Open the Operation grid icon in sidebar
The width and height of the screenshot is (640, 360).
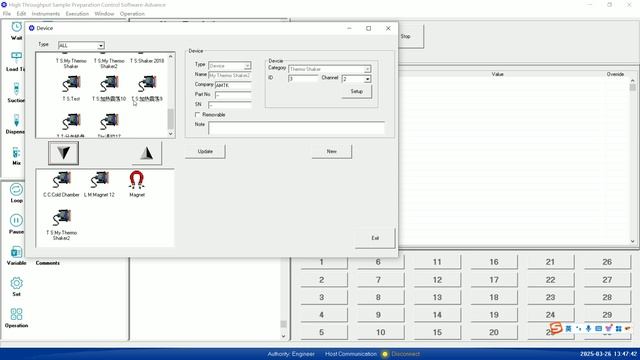pyautogui.click(x=16, y=314)
